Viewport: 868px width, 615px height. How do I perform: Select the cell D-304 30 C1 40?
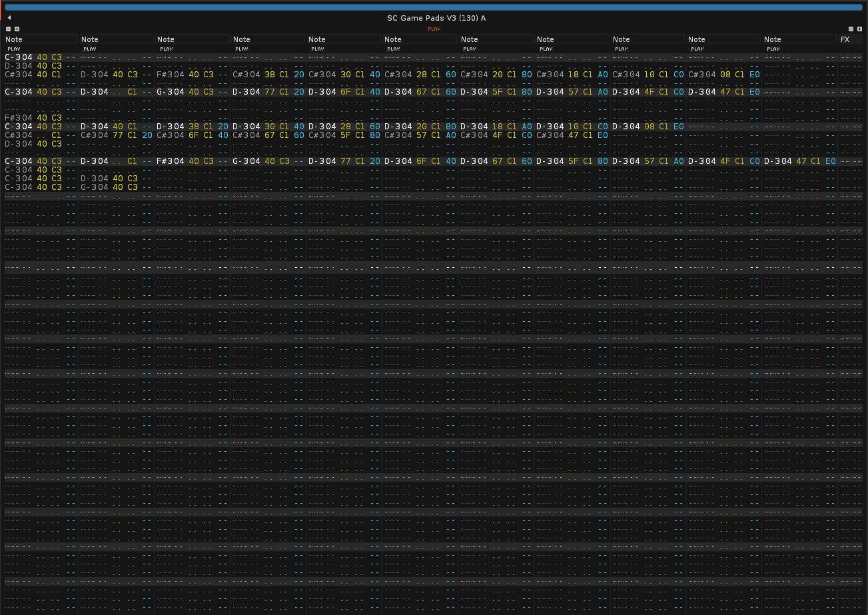(x=268, y=127)
